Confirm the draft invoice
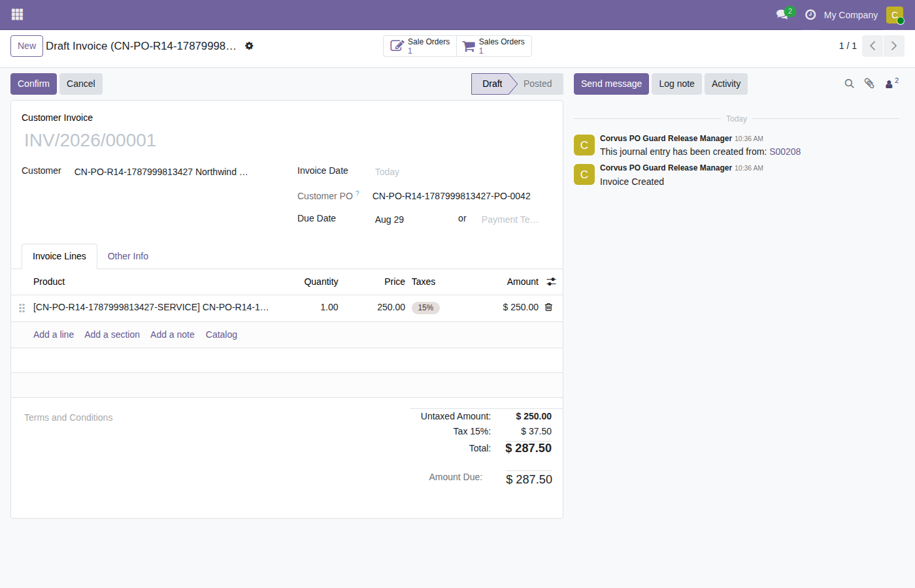This screenshot has width=915, height=588. click(33, 84)
